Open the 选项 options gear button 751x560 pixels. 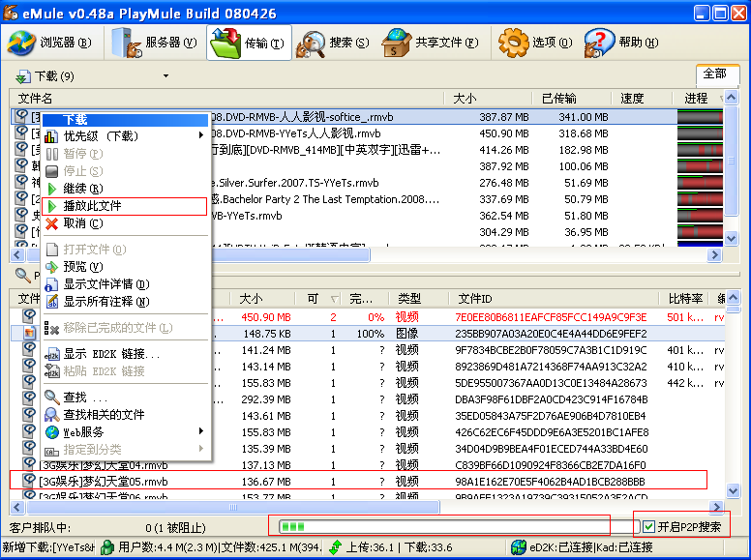[x=535, y=43]
